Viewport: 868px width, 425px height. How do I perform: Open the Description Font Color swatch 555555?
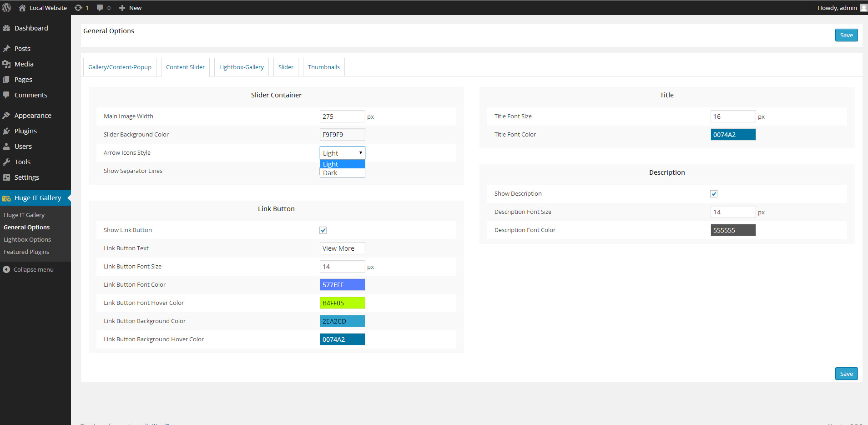click(x=733, y=230)
